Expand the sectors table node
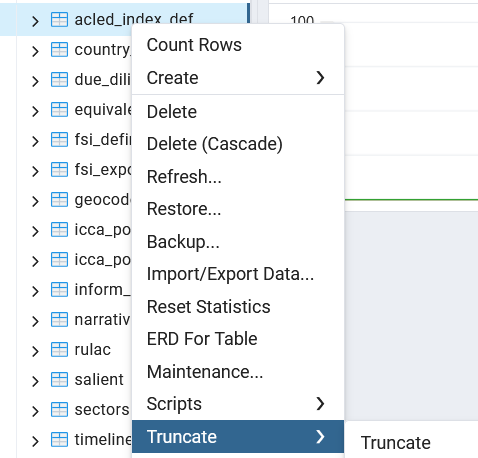This screenshot has width=478, height=458. (35, 411)
